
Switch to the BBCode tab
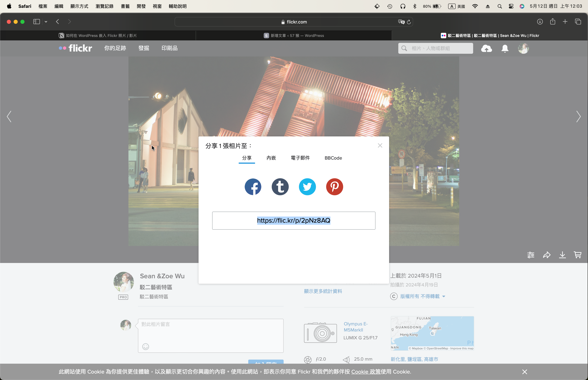[x=333, y=158]
